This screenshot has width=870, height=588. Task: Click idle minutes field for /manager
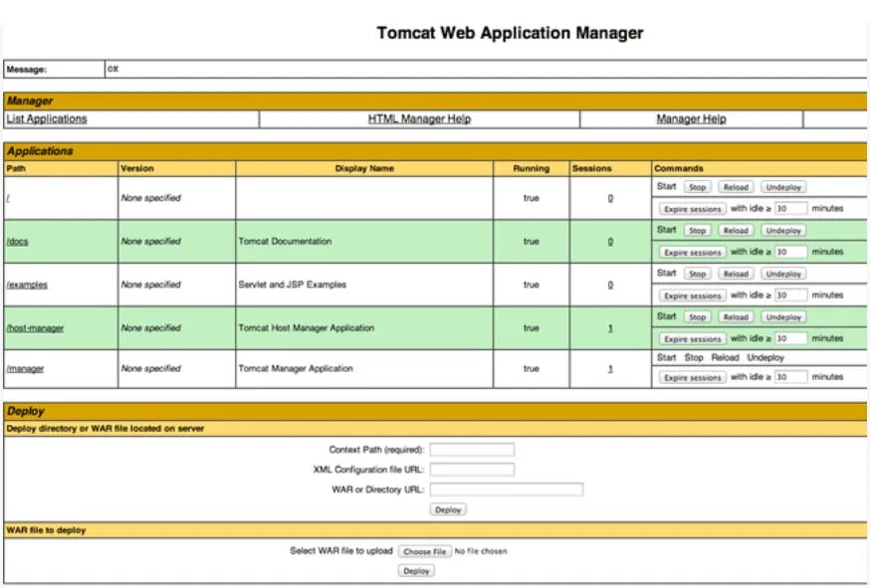point(790,377)
